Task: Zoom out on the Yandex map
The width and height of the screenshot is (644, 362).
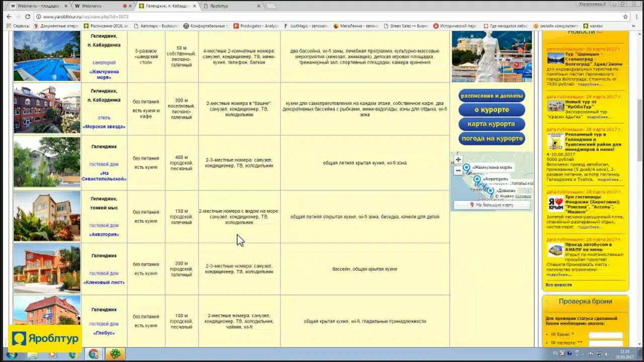Action: click(458, 170)
